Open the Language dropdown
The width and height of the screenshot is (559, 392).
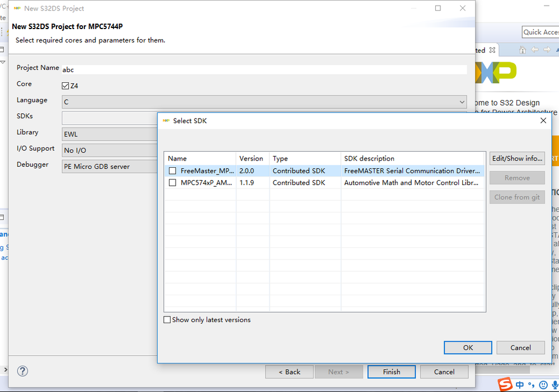click(x=264, y=102)
